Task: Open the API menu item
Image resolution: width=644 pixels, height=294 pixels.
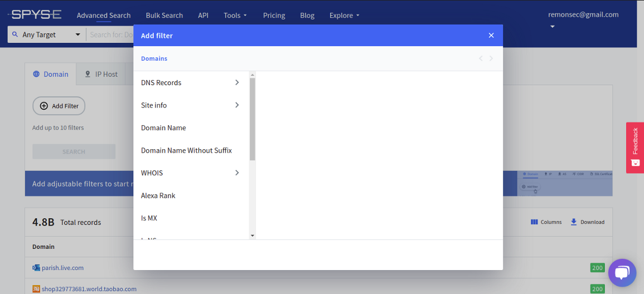Action: coord(204,15)
